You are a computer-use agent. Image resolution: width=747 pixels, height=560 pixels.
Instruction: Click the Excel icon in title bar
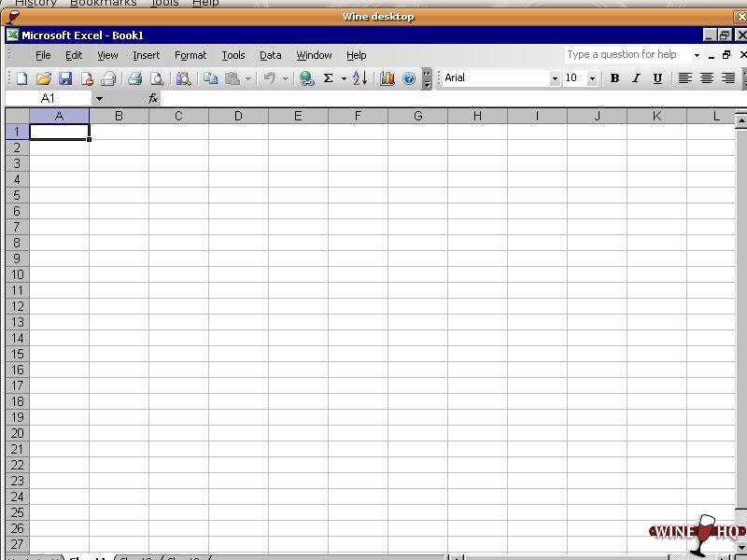point(13,35)
